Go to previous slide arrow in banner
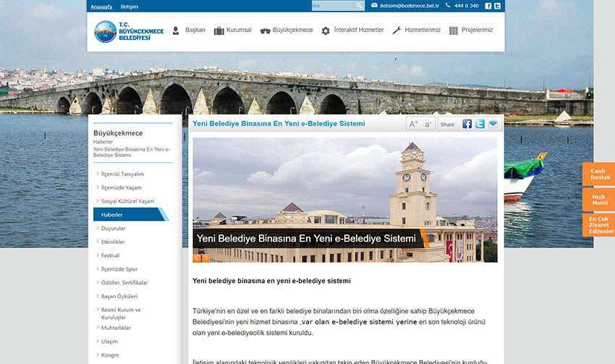The height and width of the screenshot is (364, 615). pos(197,258)
